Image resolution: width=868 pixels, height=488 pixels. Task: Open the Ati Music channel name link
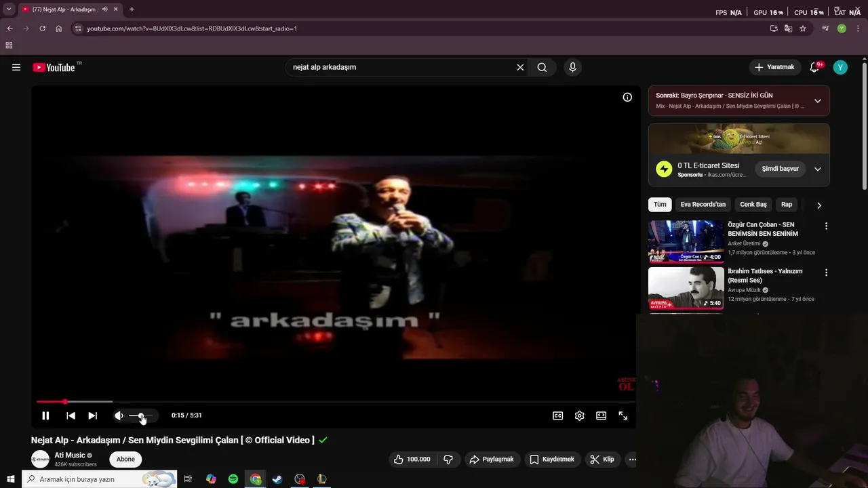pyautogui.click(x=70, y=455)
